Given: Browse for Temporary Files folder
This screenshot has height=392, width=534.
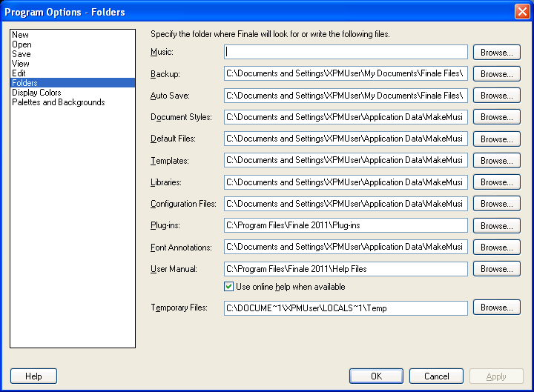Looking at the screenshot, I should (496, 308).
